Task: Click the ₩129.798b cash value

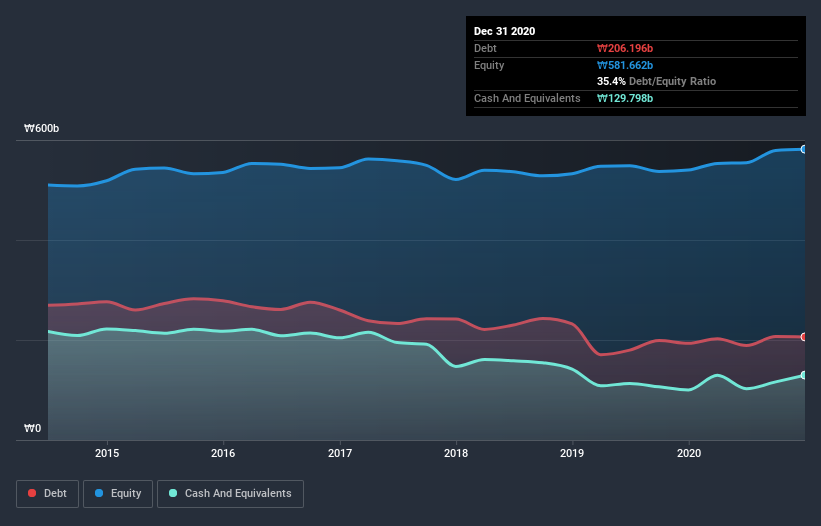Action: point(625,98)
